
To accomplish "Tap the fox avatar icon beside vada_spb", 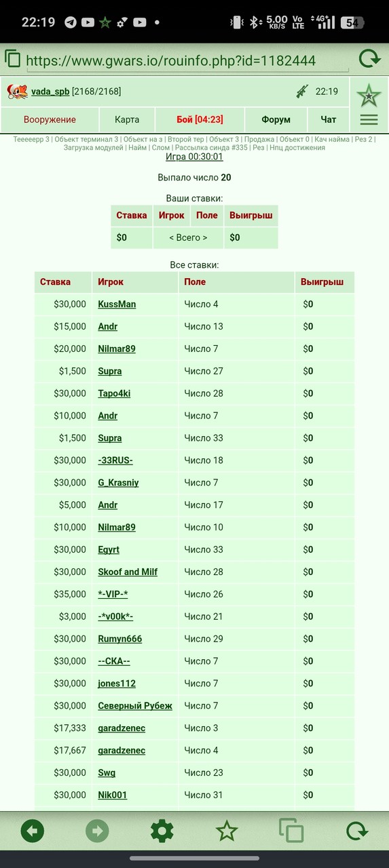I will 18,92.
